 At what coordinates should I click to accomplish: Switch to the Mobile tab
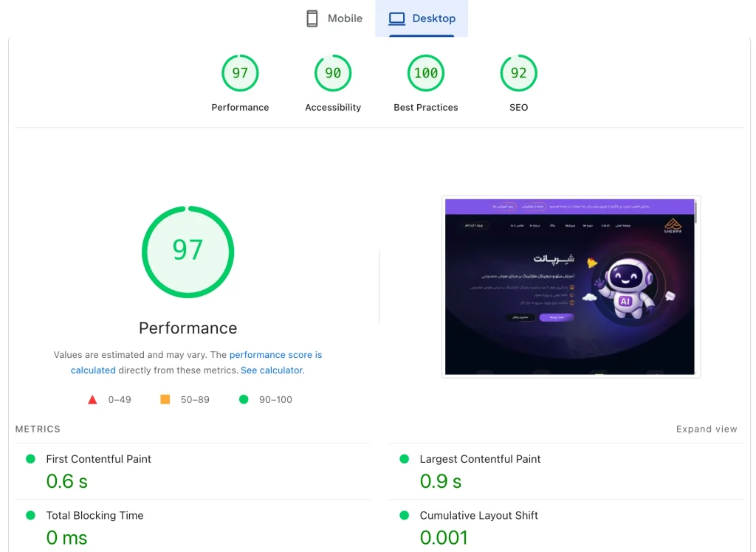click(334, 18)
